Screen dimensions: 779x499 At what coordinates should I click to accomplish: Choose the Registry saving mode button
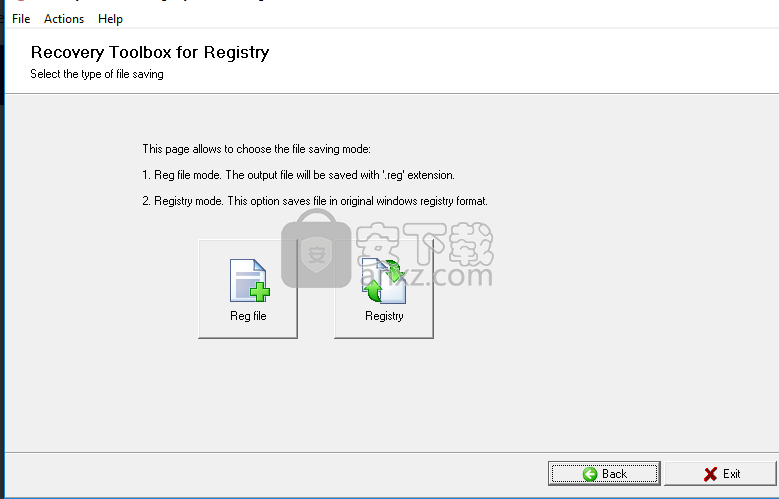[x=384, y=289]
